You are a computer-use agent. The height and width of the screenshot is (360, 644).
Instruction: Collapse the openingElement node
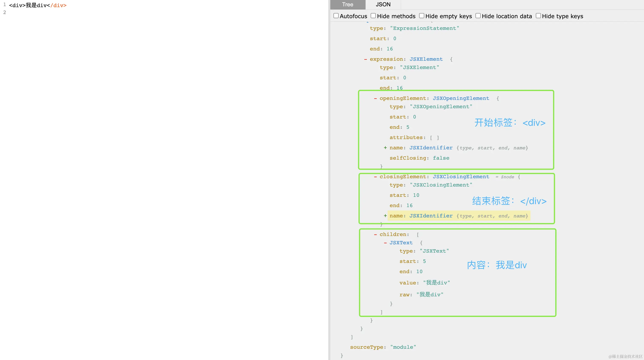[x=375, y=98]
